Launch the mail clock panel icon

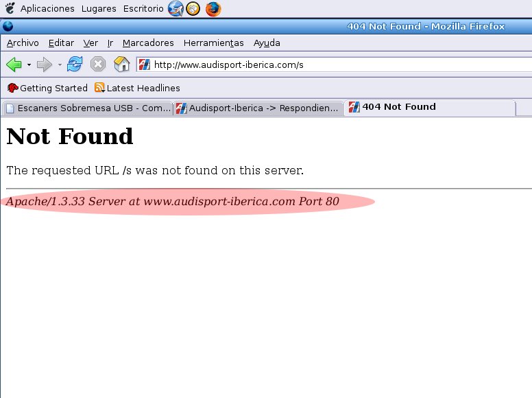(193, 8)
